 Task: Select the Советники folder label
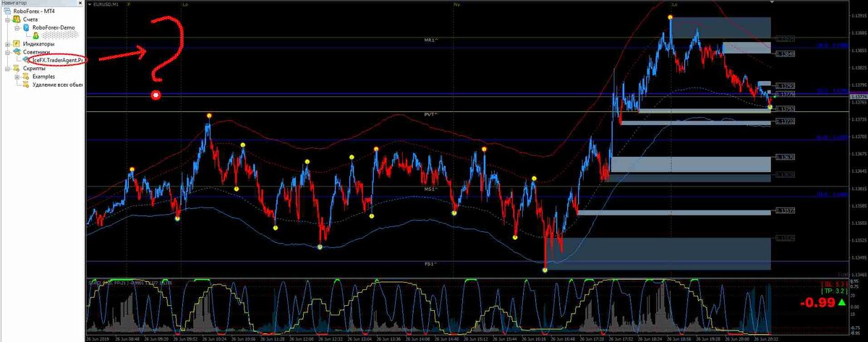36,52
